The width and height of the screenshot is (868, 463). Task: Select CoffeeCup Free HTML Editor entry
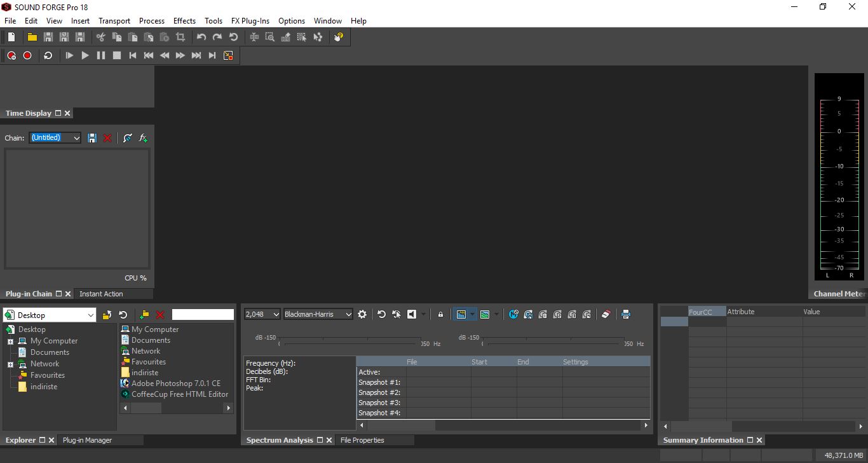tap(180, 394)
